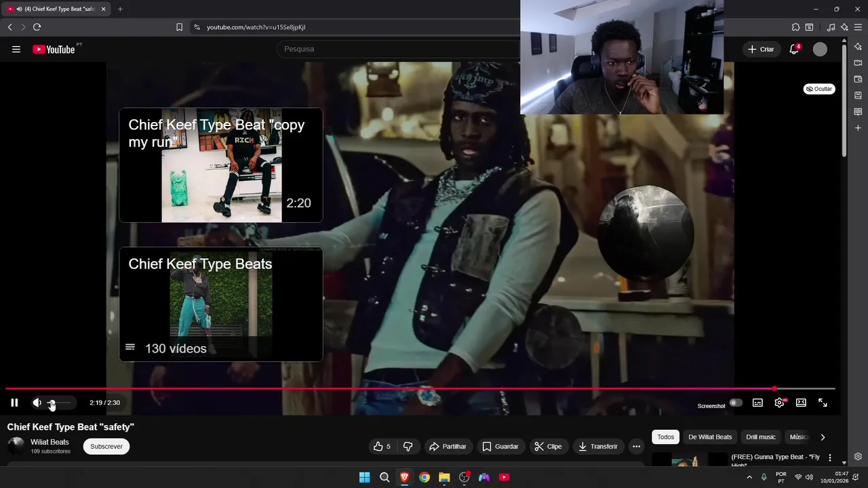Viewport: 868px width, 488px height.
Task: Select the Música filter chip
Action: (x=799, y=437)
